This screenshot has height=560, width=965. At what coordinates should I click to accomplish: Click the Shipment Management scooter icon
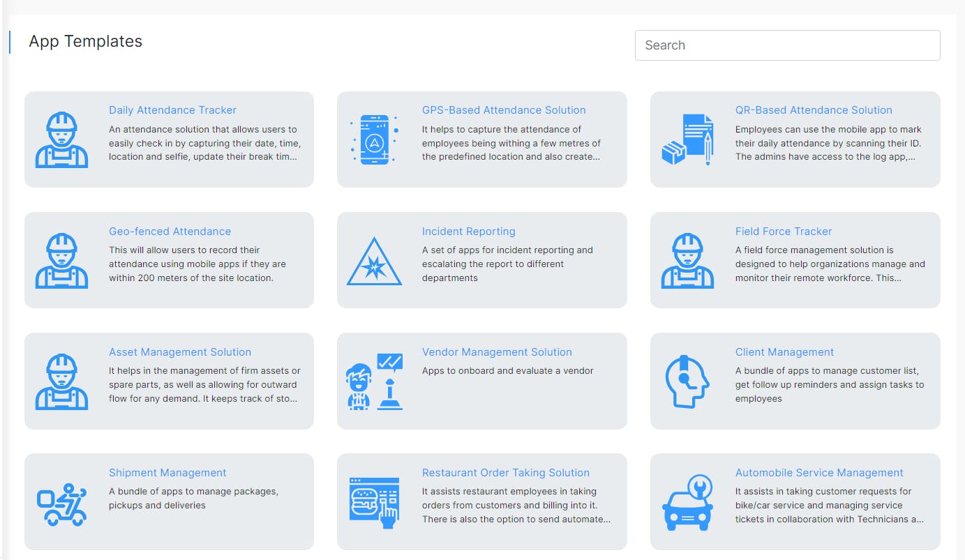click(x=61, y=504)
